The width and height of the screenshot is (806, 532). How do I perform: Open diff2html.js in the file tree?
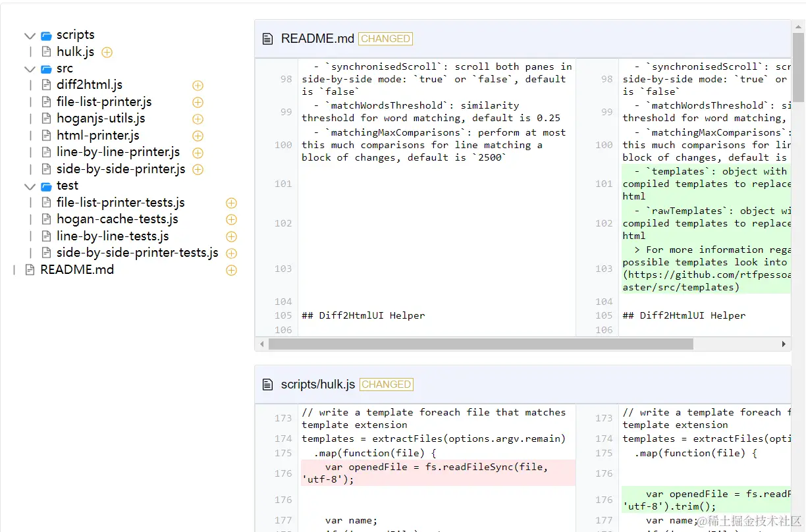(x=90, y=85)
